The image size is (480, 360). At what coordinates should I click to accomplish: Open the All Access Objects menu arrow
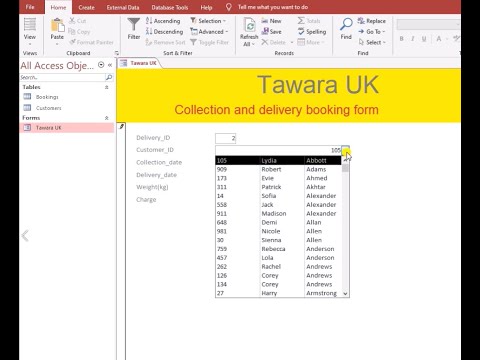tap(101, 65)
